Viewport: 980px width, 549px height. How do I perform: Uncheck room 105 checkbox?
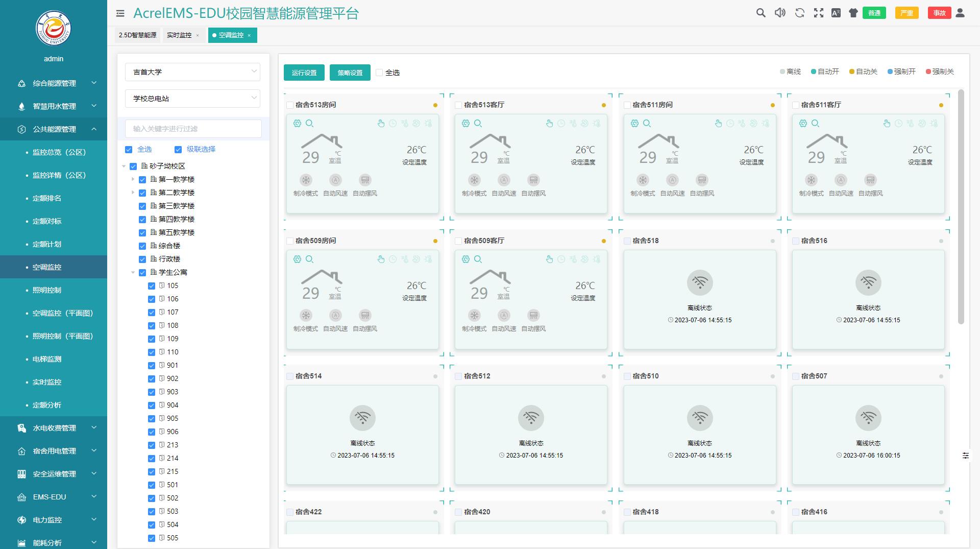click(152, 286)
